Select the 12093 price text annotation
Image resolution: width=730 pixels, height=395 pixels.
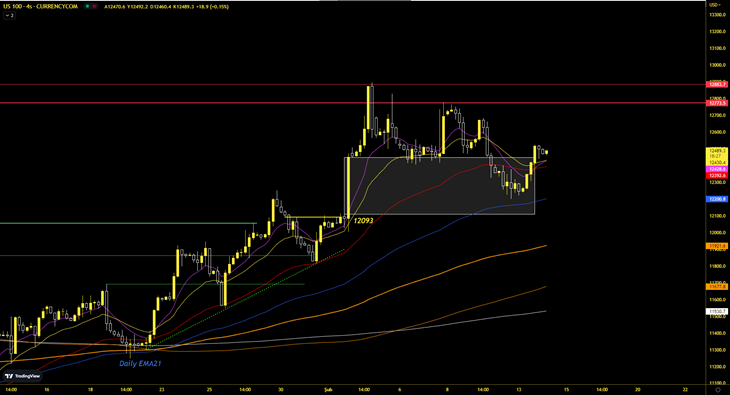coord(364,220)
